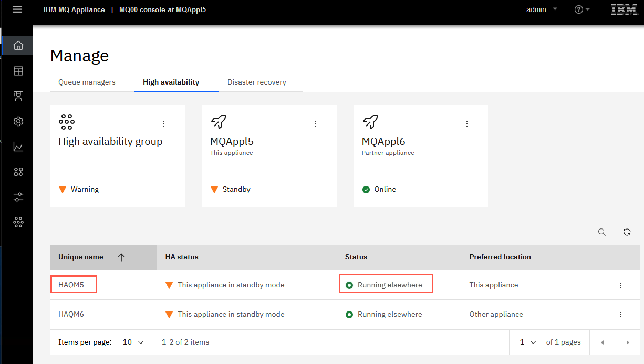
Task: Open the objects grid sidebar icon
Action: click(x=18, y=172)
